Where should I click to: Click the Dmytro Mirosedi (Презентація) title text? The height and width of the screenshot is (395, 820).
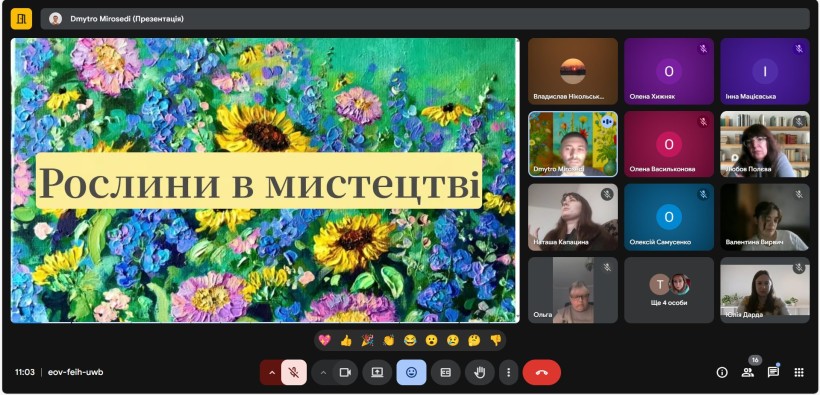click(x=127, y=19)
